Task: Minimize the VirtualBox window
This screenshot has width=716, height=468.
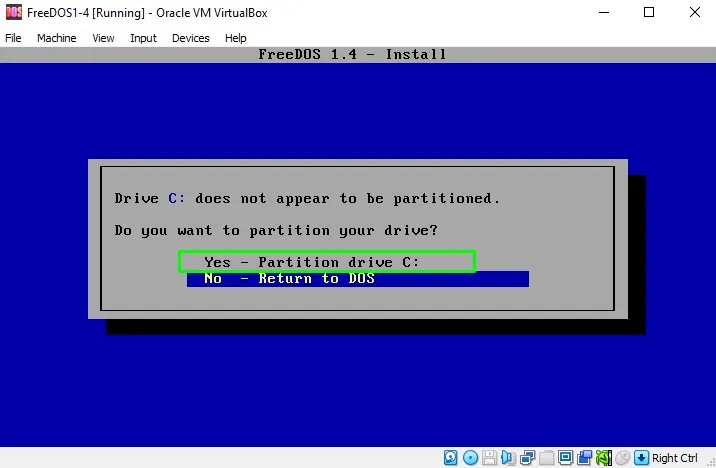Action: pos(604,12)
